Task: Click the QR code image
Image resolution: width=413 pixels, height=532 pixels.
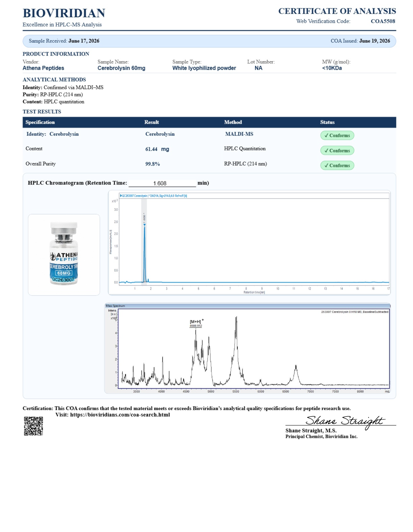Action: coord(33,426)
